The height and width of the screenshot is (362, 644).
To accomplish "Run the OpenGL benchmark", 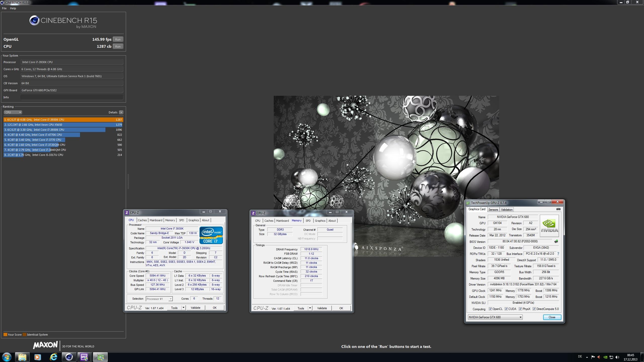I will pyautogui.click(x=118, y=39).
